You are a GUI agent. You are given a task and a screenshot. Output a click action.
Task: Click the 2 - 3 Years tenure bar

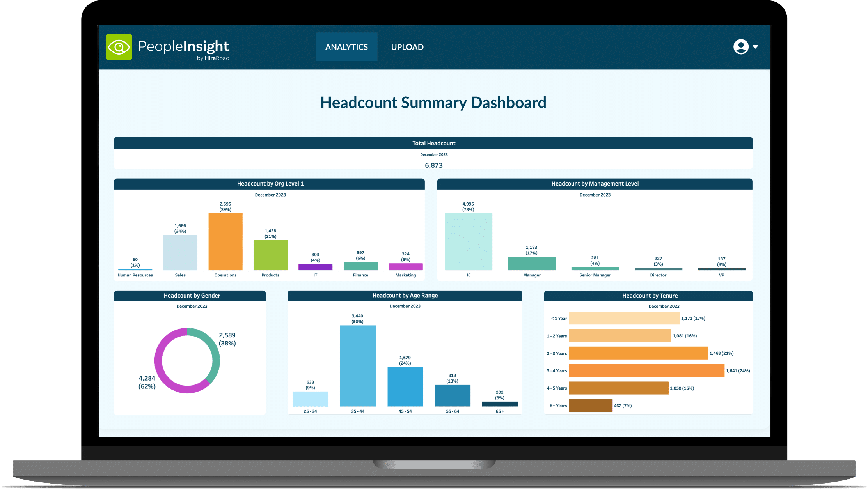tap(638, 353)
